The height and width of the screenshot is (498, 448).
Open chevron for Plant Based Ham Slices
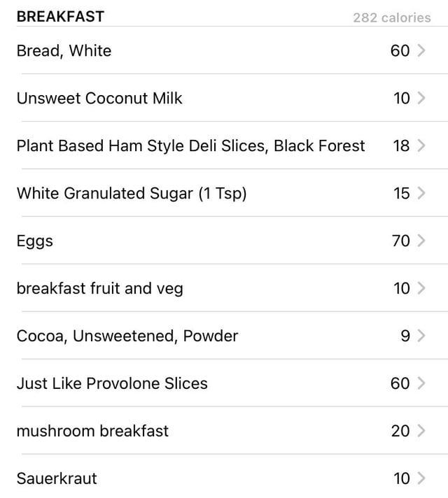pos(421,145)
